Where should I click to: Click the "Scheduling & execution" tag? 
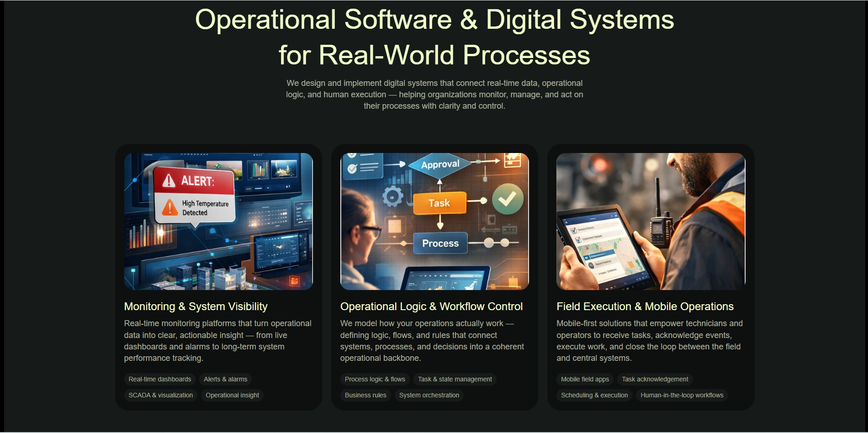[x=594, y=395]
